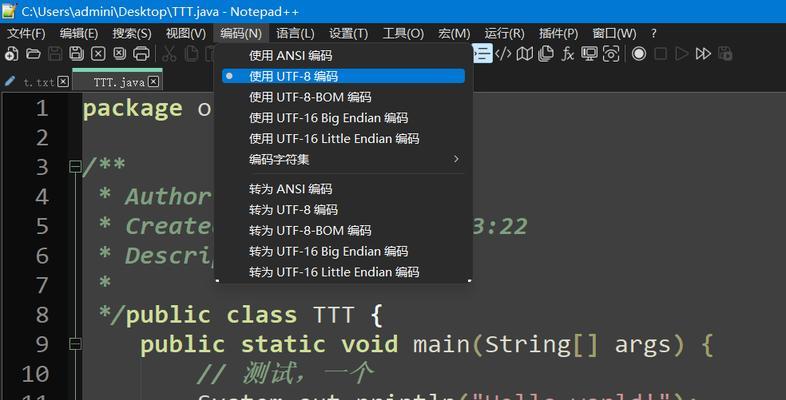The height and width of the screenshot is (400, 786).
Task: Toggle the indent guide toolbar icon
Action: click(482, 54)
